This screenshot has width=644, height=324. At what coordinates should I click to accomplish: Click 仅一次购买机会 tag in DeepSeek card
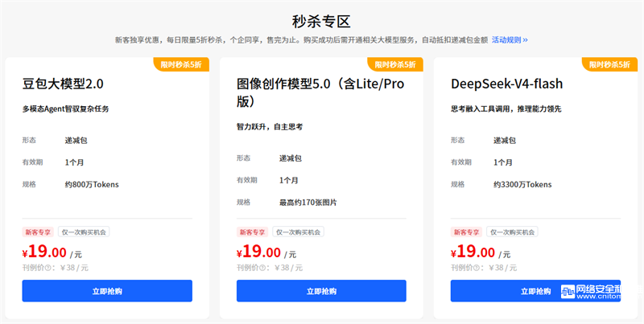(512, 232)
